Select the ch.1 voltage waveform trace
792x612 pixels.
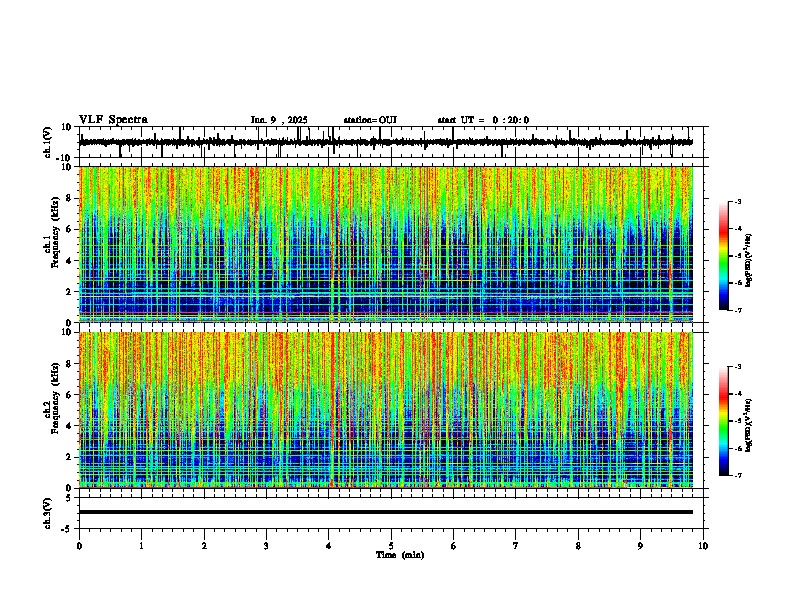pos(386,142)
